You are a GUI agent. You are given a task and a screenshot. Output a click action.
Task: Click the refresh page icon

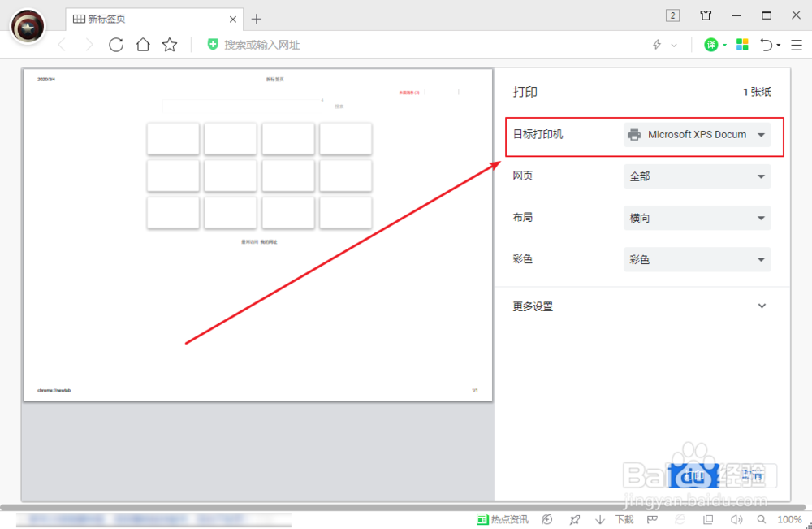pos(115,45)
